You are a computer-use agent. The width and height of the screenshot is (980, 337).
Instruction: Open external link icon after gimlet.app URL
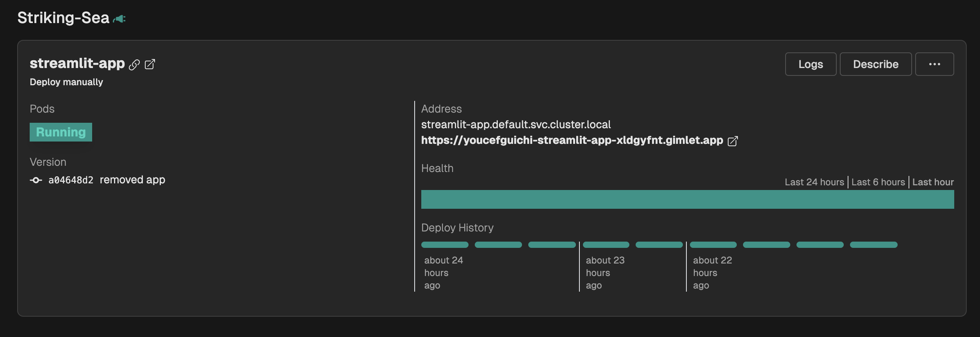tap(733, 141)
